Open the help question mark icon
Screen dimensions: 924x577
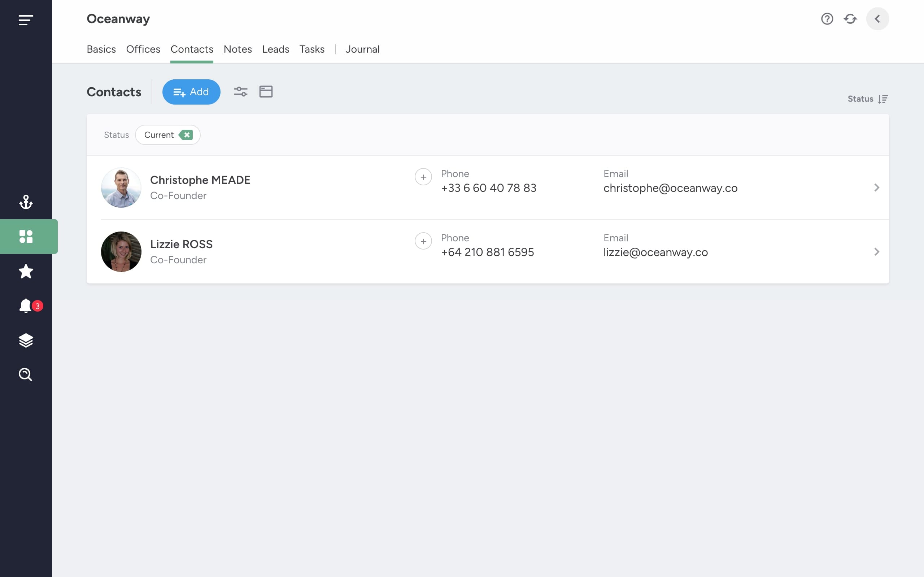click(827, 19)
